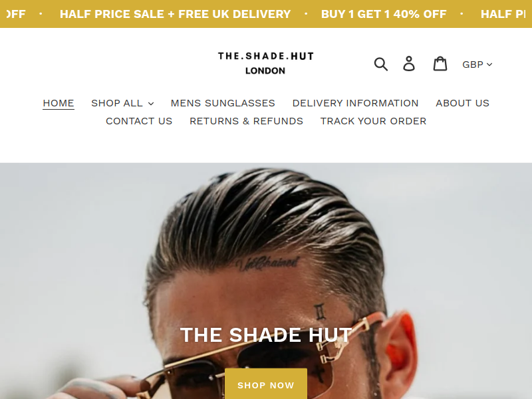The width and height of the screenshot is (532, 399).
Task: Click The Shade Hut hero heading
Action: point(266,335)
